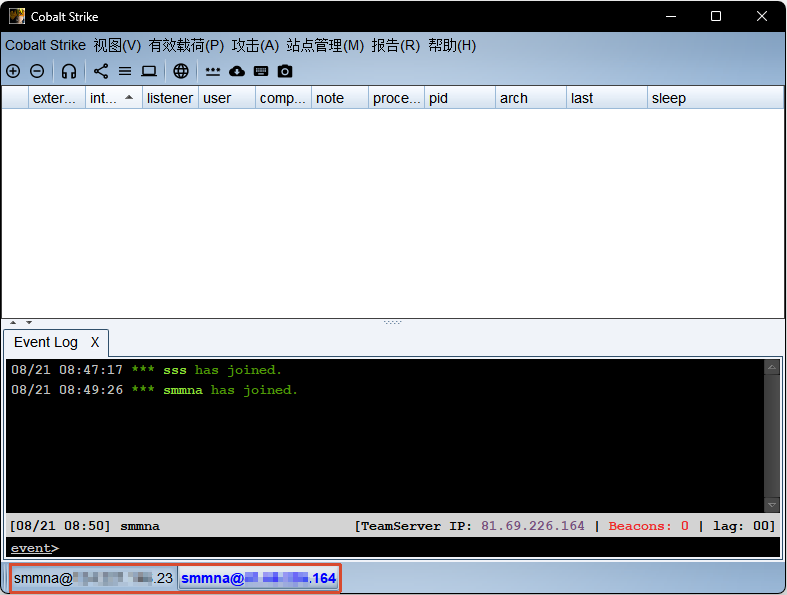Image resolution: width=787 pixels, height=595 pixels.
Task: View credentials via the asterisk password icon
Action: 213,71
